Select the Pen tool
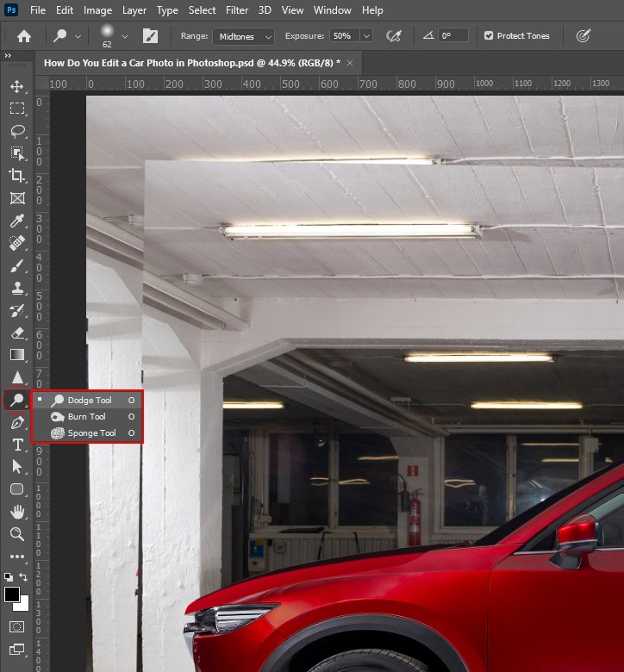624x672 pixels. tap(17, 423)
